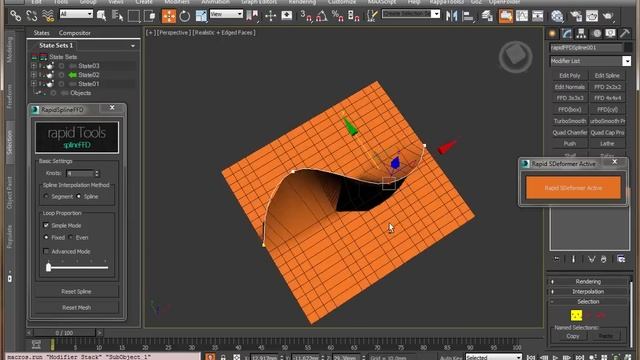Open Schematic View icon
This screenshot has width=640, height=360.
coord(538,16)
